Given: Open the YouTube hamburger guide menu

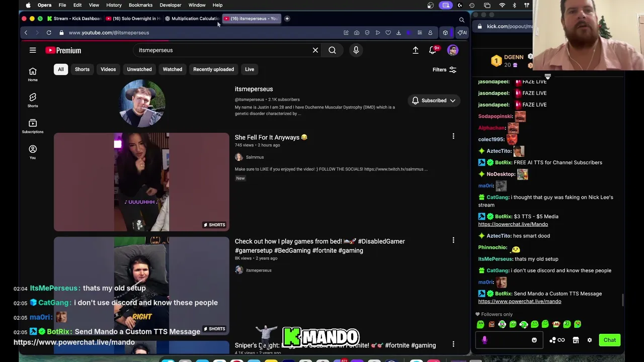Looking at the screenshot, I should [33, 50].
